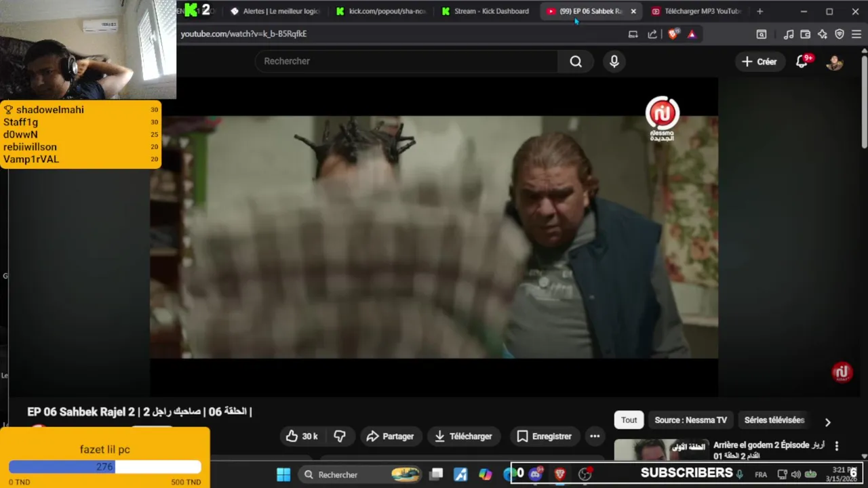This screenshot has height=488, width=868.
Task: Select the Séries télévisées chip
Action: (x=774, y=420)
